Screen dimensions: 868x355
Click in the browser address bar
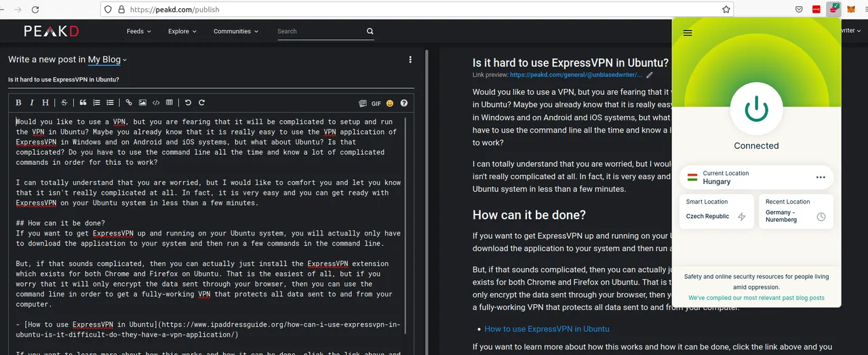(x=417, y=10)
